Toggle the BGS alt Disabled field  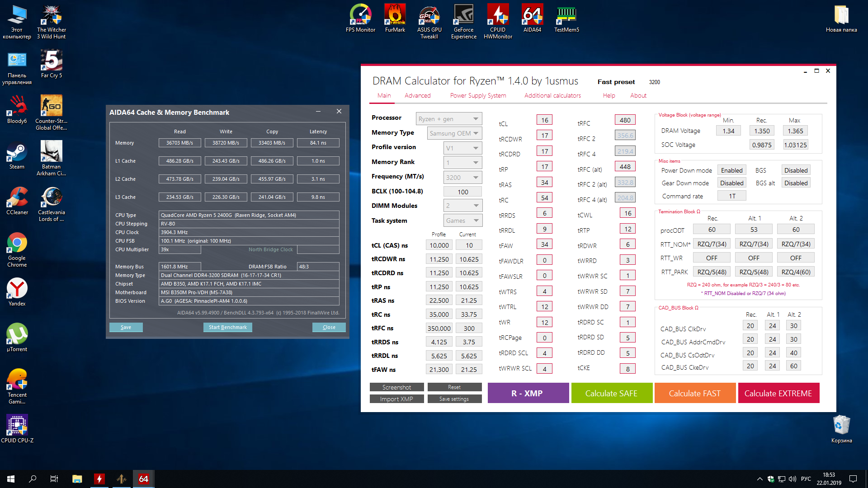[x=796, y=183]
